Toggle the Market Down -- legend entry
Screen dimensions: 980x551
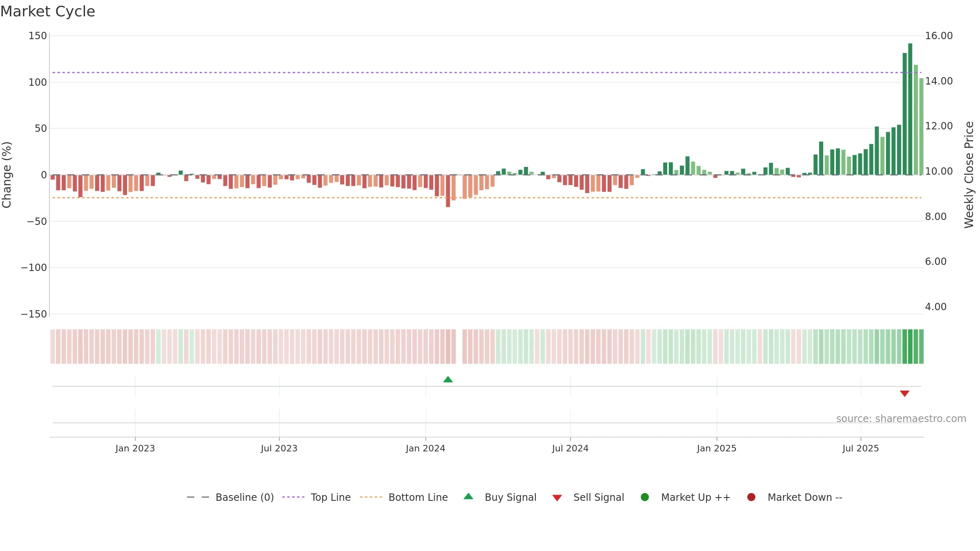795,497
